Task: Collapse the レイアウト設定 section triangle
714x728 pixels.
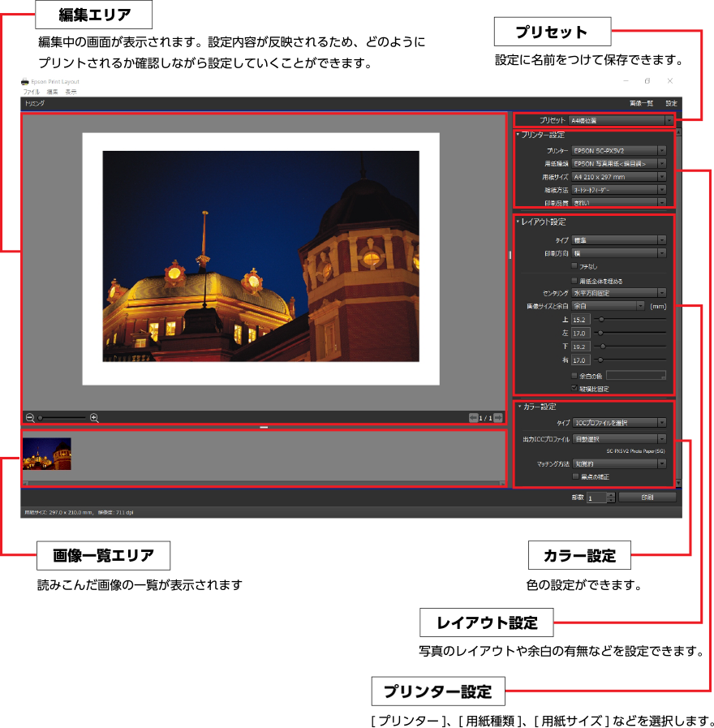Action: (518, 222)
